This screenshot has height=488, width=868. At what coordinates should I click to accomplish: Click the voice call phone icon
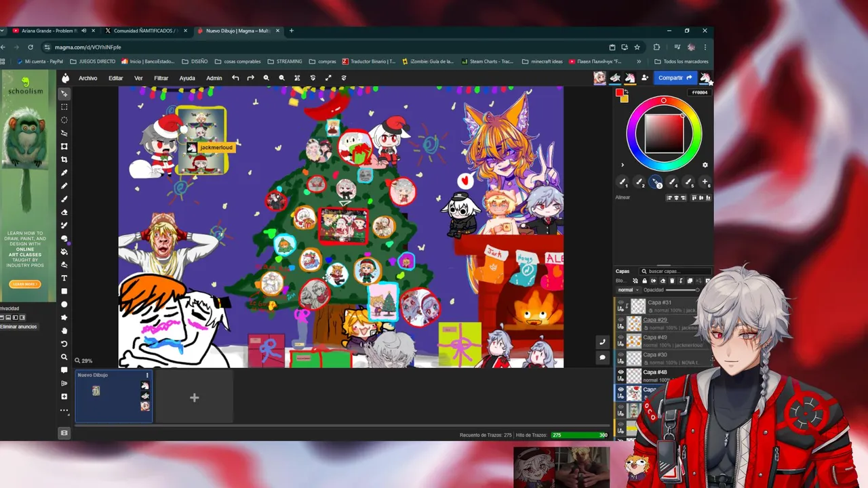(602, 342)
